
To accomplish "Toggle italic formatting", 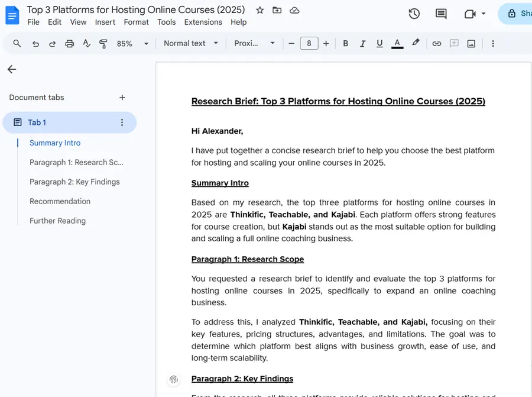I will click(x=362, y=43).
